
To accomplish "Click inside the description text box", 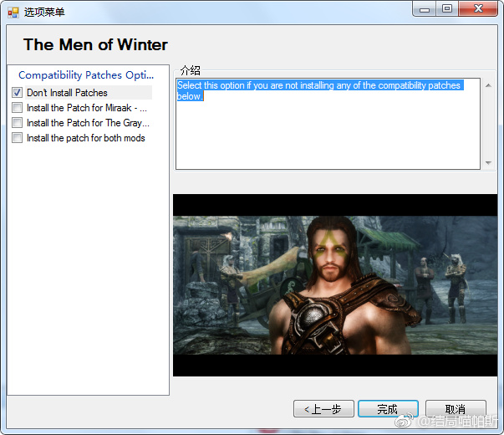I will pyautogui.click(x=328, y=124).
